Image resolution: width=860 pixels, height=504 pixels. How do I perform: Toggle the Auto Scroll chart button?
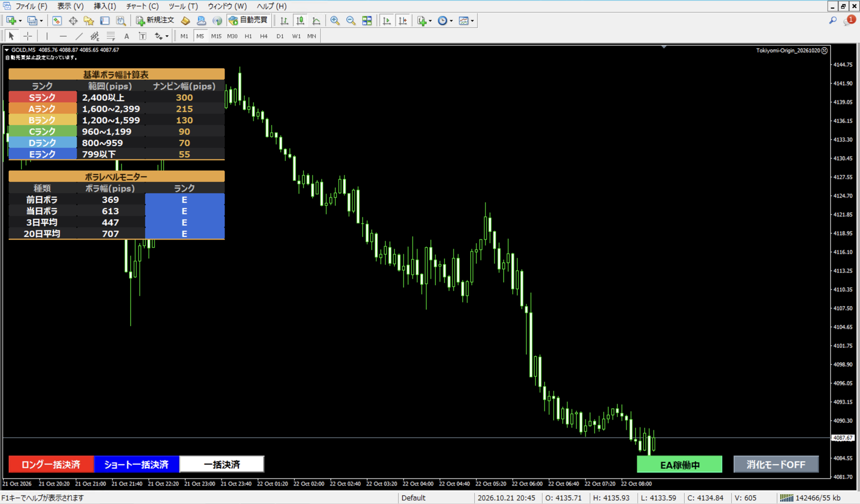tap(387, 21)
